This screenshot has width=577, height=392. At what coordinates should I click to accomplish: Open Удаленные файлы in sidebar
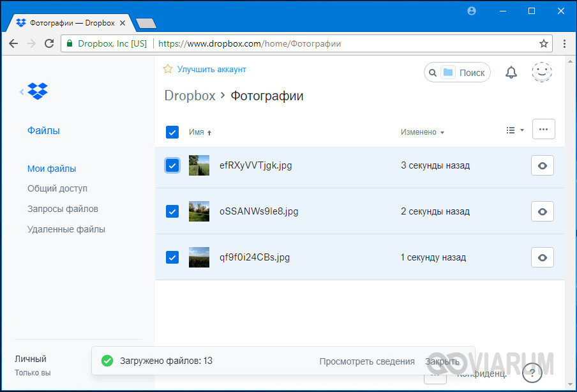click(x=66, y=229)
